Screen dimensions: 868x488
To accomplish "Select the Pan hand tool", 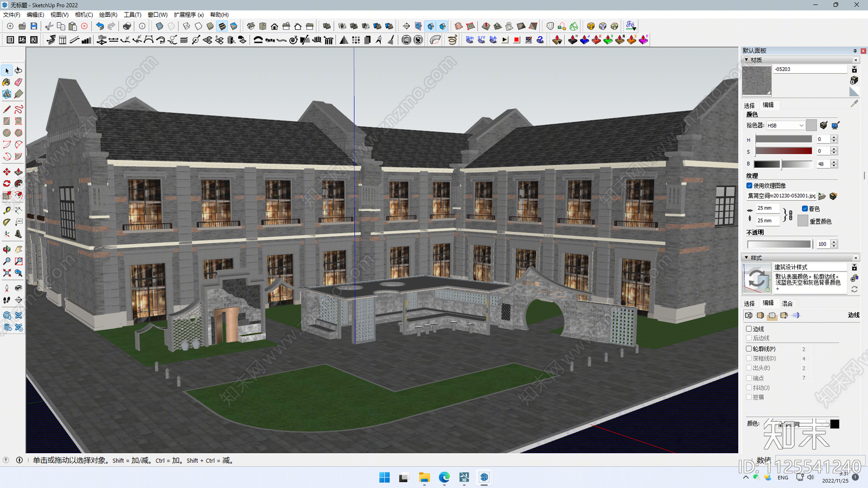I will [18, 249].
